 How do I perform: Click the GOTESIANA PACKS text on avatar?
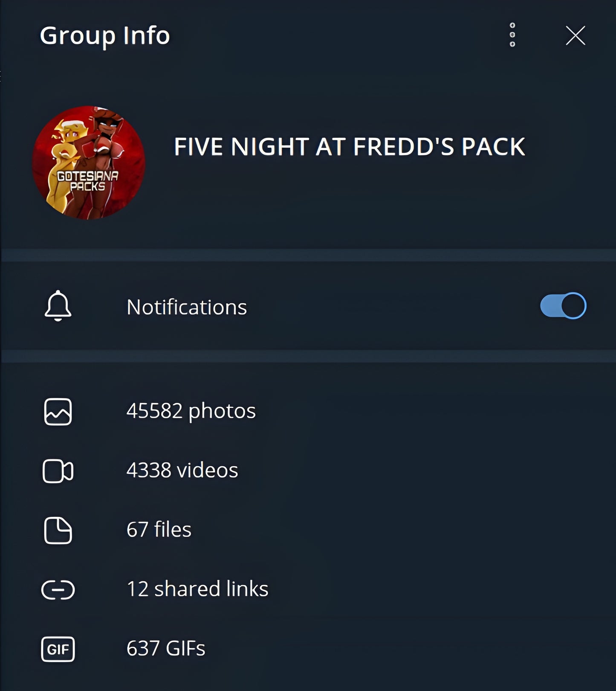[88, 181]
